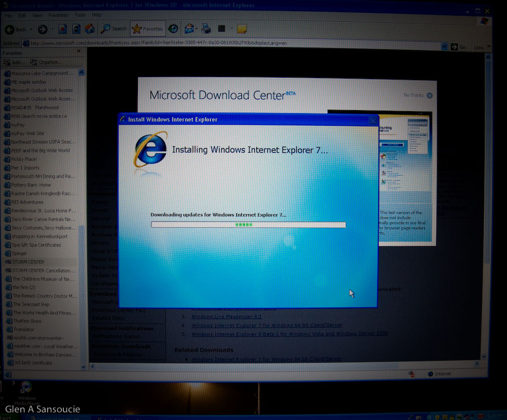Close the No thanks overlay circle icon
Image resolution: width=507 pixels, height=420 pixels.
(430, 95)
